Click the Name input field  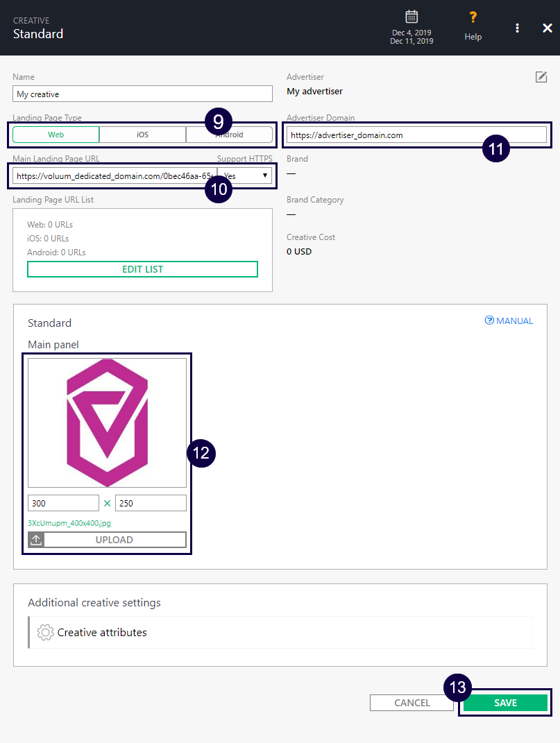142,94
